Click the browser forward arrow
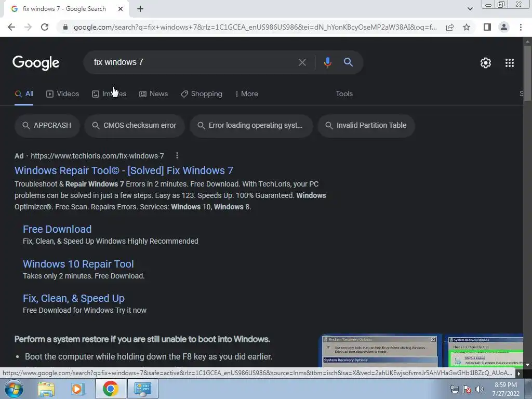Image resolution: width=532 pixels, height=399 pixels. 28,27
